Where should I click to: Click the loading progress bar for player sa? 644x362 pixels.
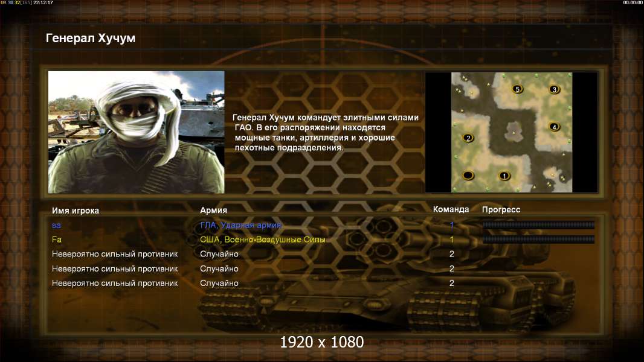(x=538, y=224)
